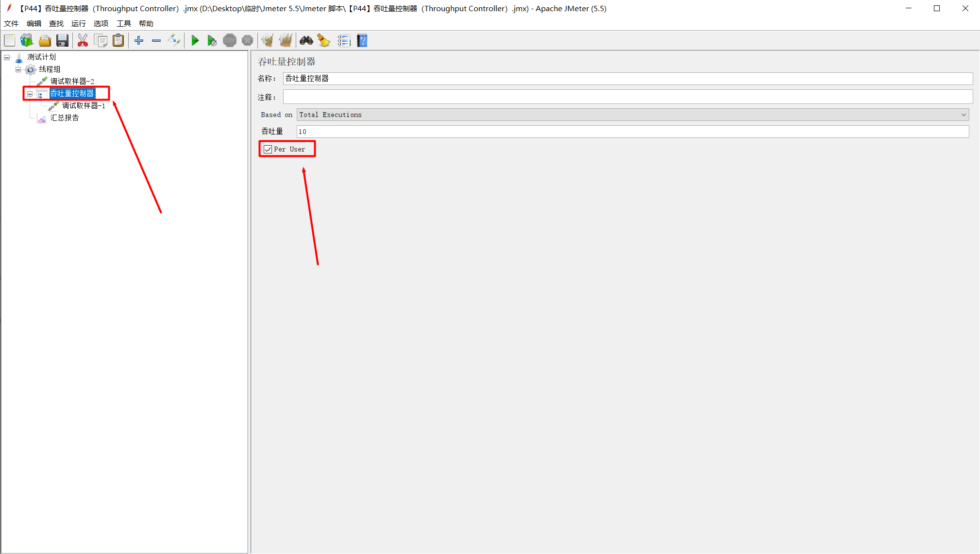Screen dimensions: 980x554
Task: Click the Paste clipboard icon
Action: pos(118,41)
